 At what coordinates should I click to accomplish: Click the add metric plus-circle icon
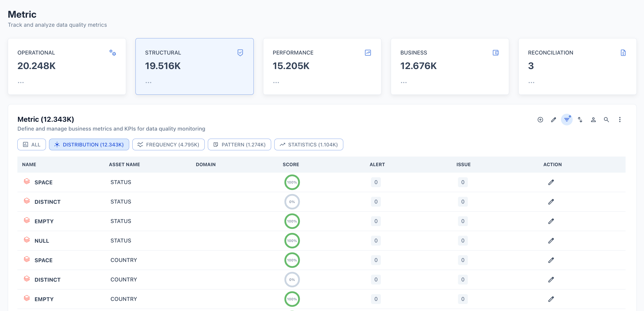(540, 120)
